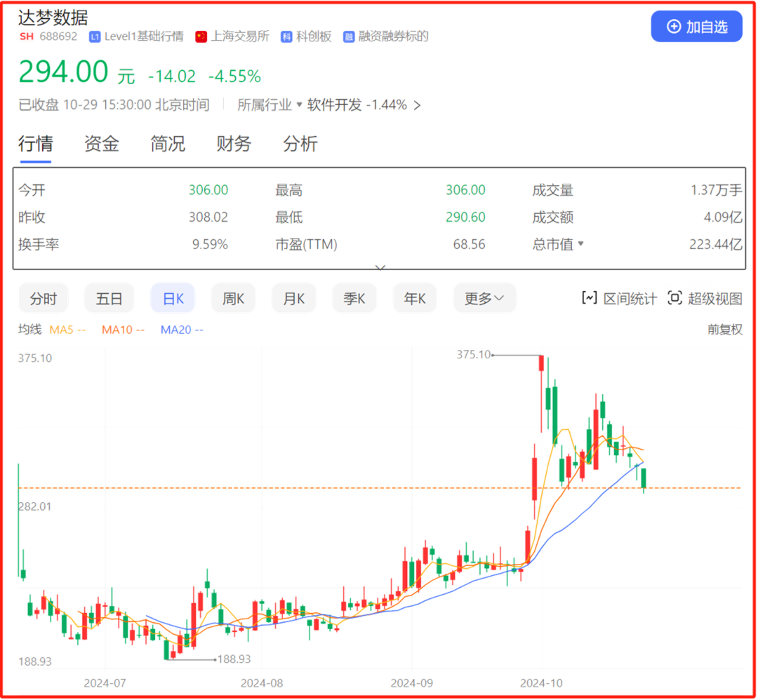Click the 375.10 high-point marker on chart
The image size is (758, 700).
474,355
